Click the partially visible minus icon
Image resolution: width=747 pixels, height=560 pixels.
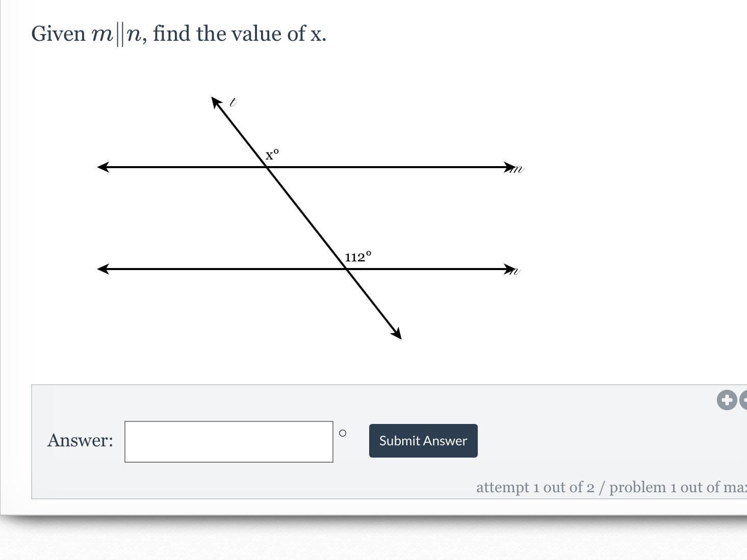coord(743,400)
